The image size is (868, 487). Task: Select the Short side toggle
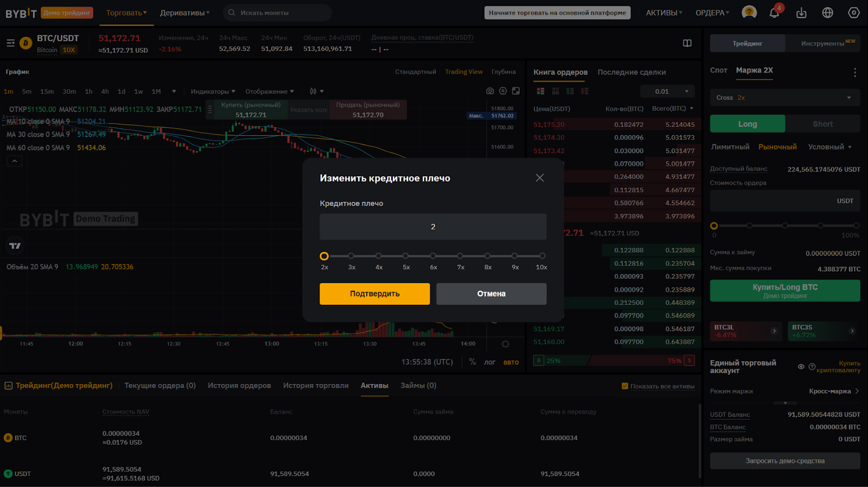(x=822, y=124)
